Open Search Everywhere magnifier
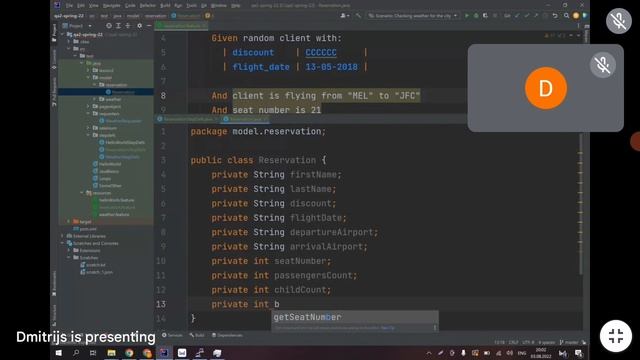The image size is (640, 360). [567, 16]
